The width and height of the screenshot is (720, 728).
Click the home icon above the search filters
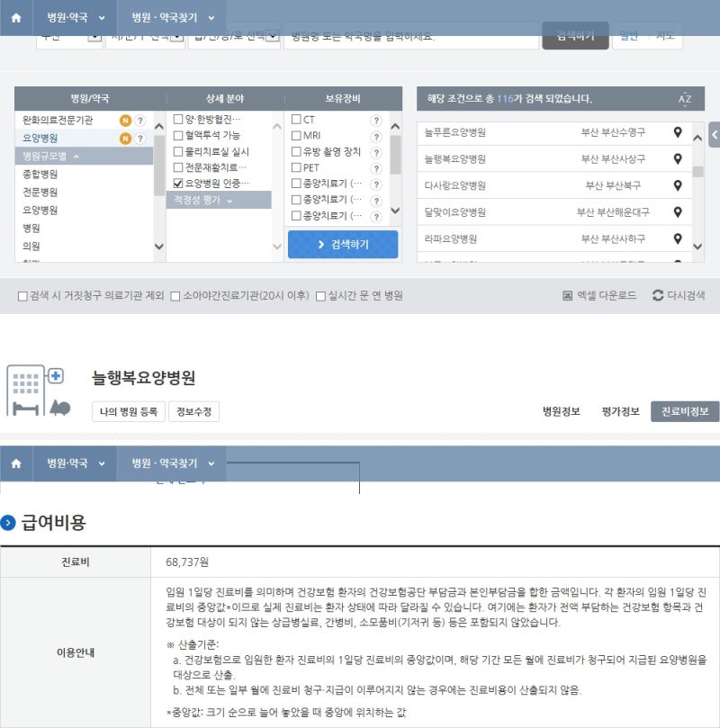click(16, 18)
